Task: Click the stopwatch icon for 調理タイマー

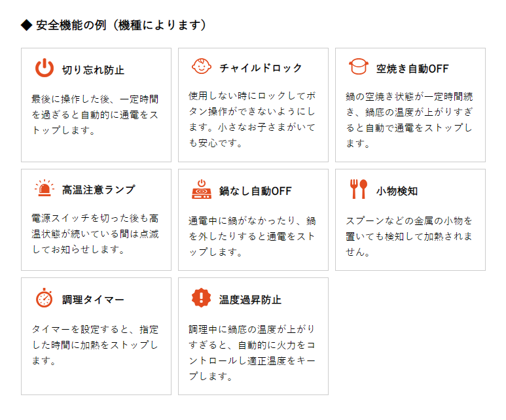Action: (45, 298)
